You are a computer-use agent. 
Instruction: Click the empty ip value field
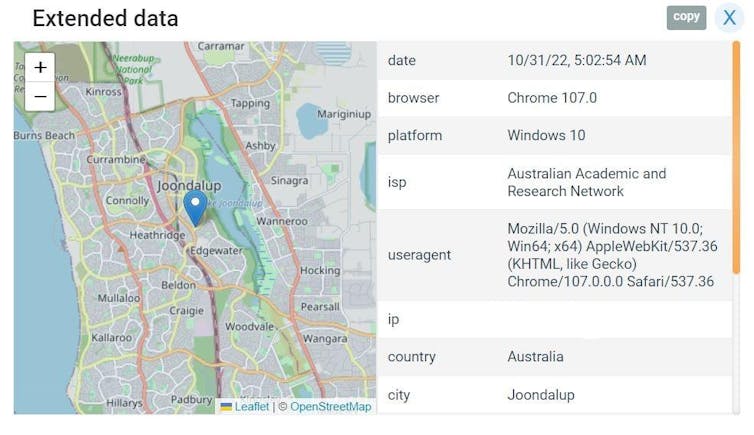click(x=610, y=320)
